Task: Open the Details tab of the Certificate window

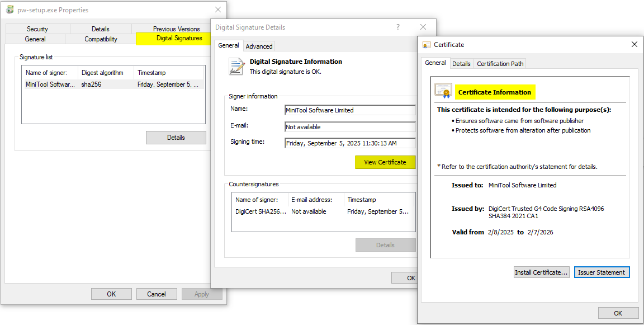Action: coord(462,63)
